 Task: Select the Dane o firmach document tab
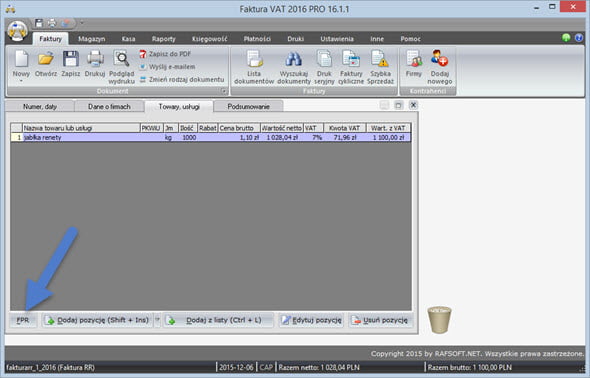click(109, 106)
